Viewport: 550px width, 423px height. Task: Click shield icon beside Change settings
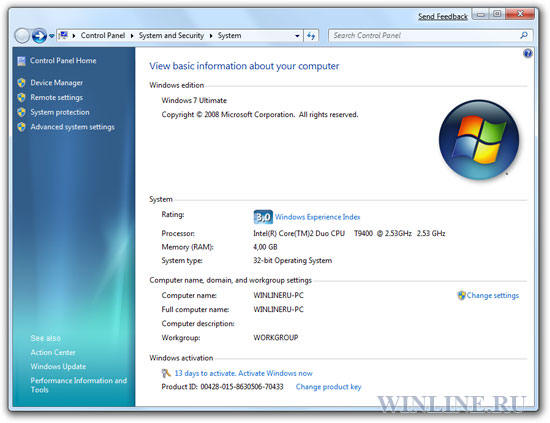[x=461, y=295]
